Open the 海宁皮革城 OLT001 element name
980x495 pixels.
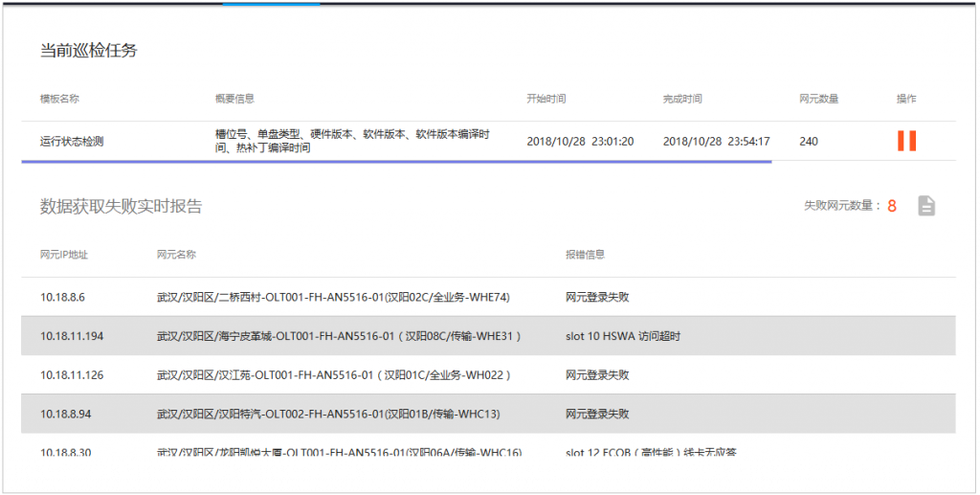(x=338, y=336)
